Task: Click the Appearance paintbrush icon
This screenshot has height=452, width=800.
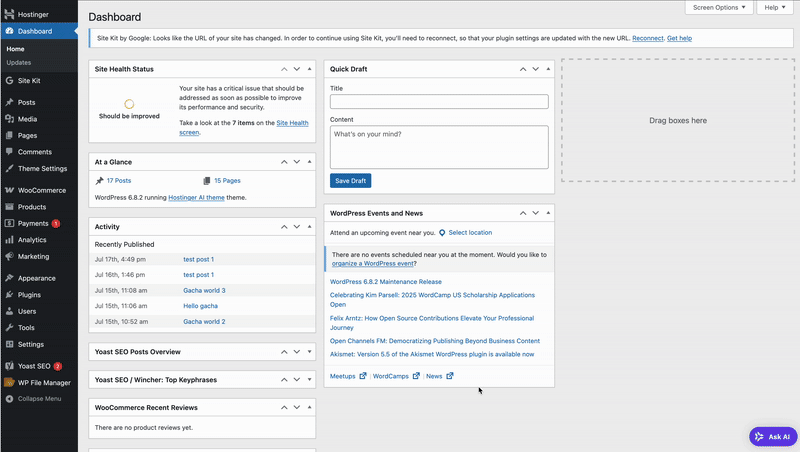Action: coord(9,278)
